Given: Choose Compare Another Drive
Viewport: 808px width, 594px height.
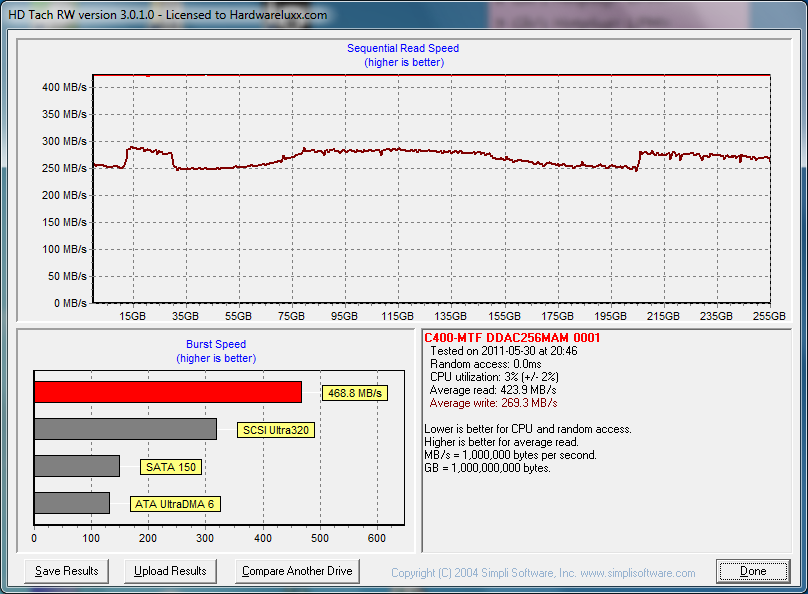Looking at the screenshot, I should [x=297, y=571].
